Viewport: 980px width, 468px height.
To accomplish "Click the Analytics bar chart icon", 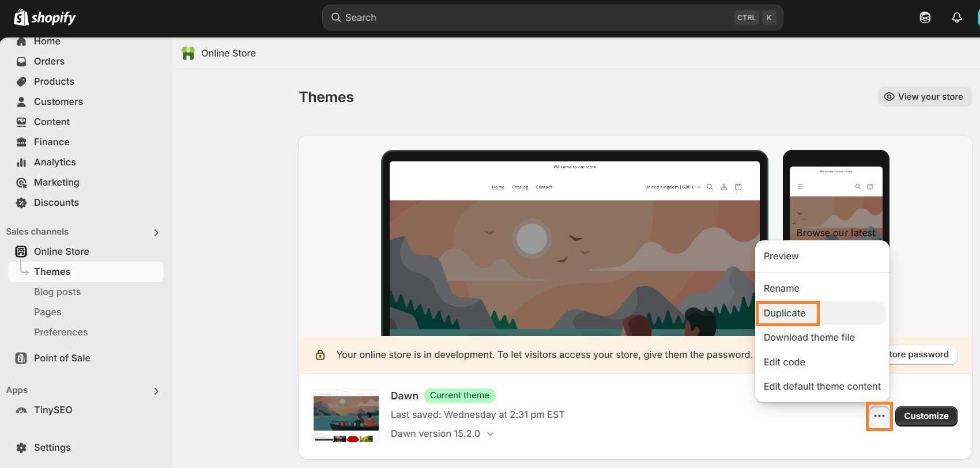I will point(21,163).
